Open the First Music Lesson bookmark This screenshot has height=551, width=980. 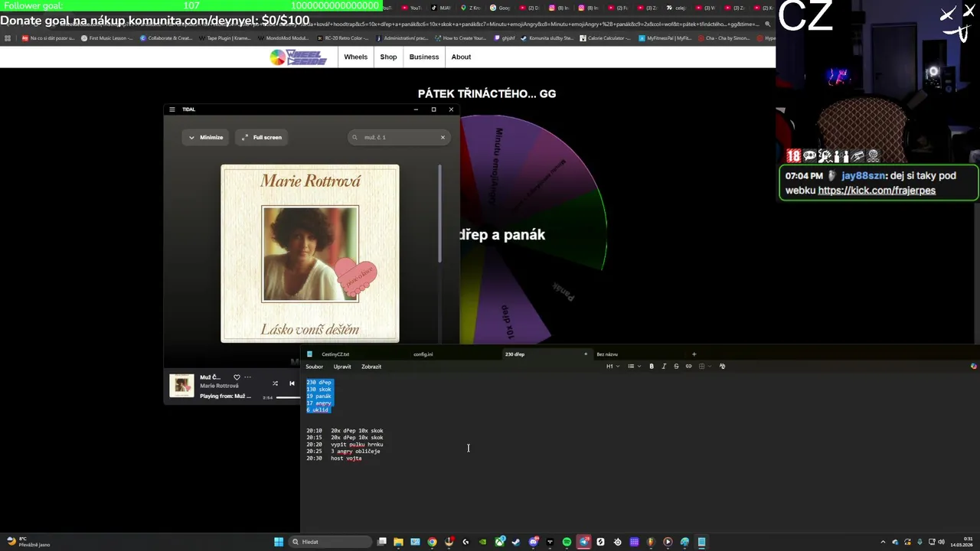107,37
